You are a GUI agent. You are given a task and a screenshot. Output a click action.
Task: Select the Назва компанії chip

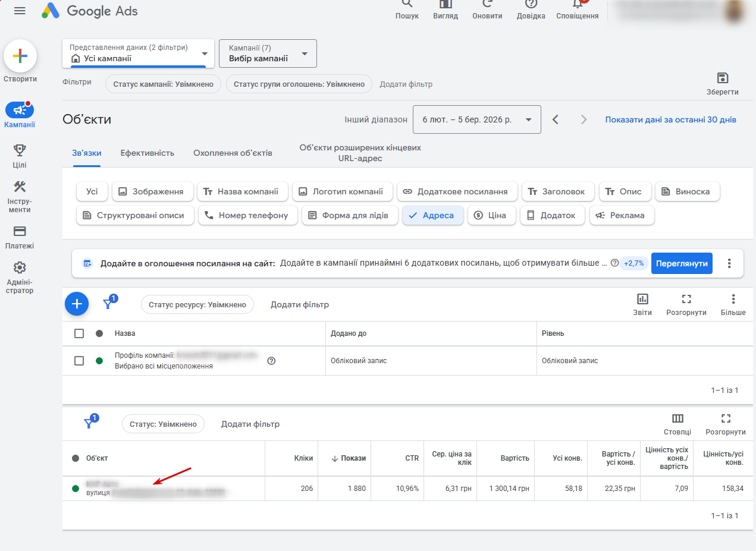tap(243, 191)
